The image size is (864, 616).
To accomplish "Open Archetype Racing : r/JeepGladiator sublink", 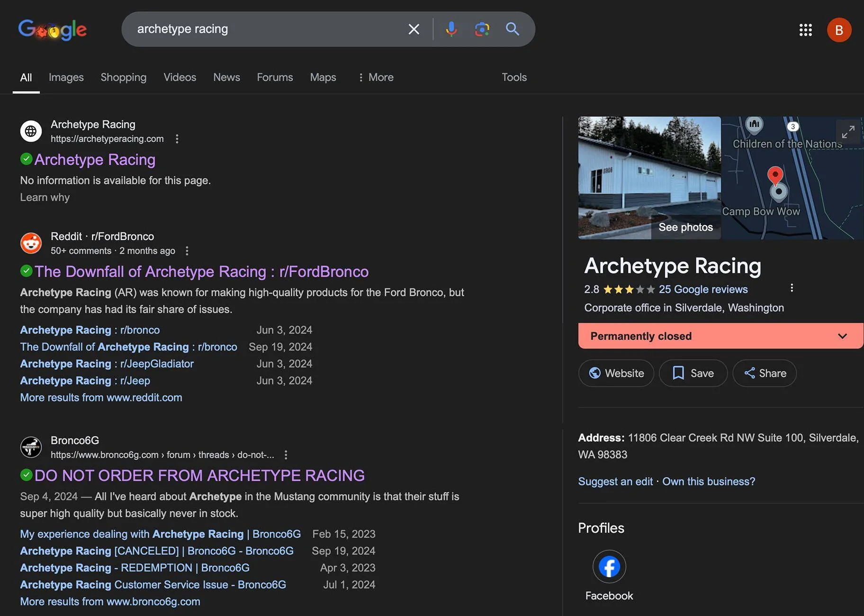I will coord(107,364).
